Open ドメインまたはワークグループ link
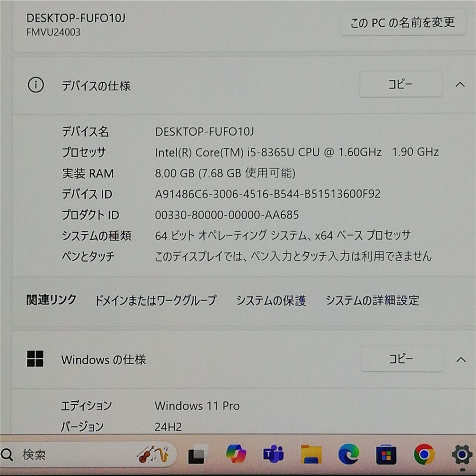This screenshot has width=476, height=476. tap(156, 300)
